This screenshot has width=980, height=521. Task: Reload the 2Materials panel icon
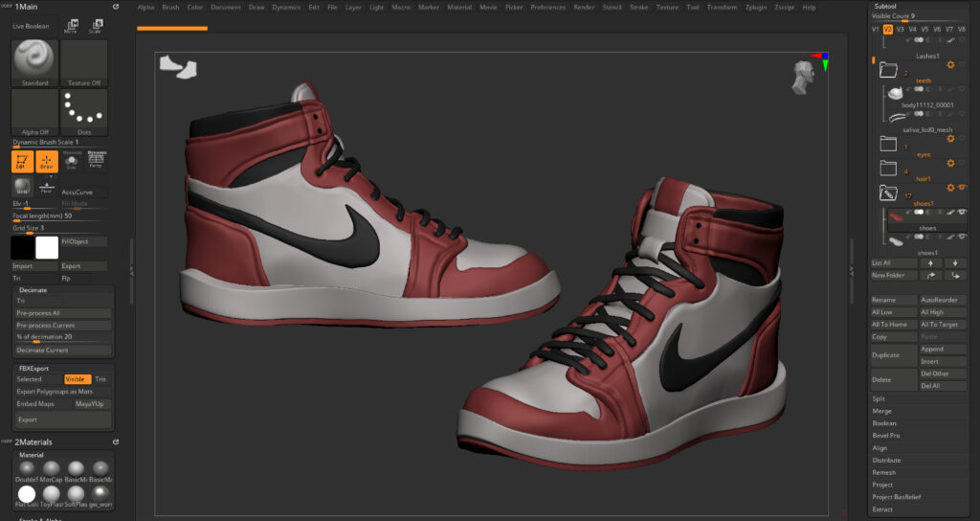click(116, 442)
